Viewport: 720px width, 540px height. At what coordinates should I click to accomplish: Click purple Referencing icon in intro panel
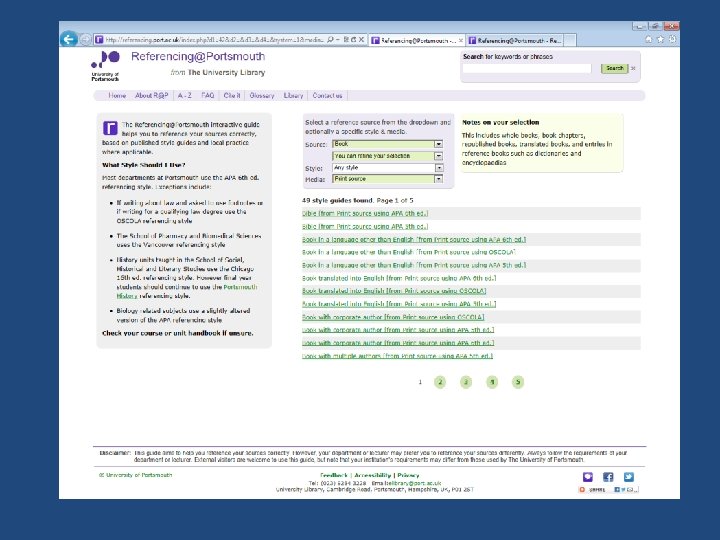110,128
